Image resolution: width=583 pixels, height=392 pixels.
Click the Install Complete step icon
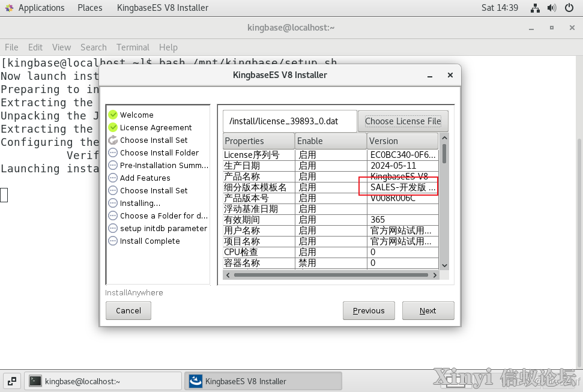pos(113,241)
